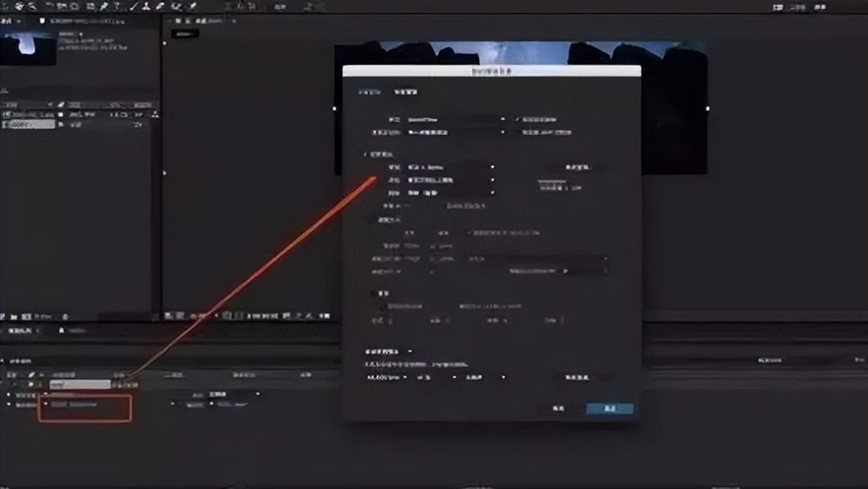Image resolution: width=868 pixels, height=489 pixels.
Task: Toggle the Video Output checkbox in dialog
Action: click(x=366, y=154)
